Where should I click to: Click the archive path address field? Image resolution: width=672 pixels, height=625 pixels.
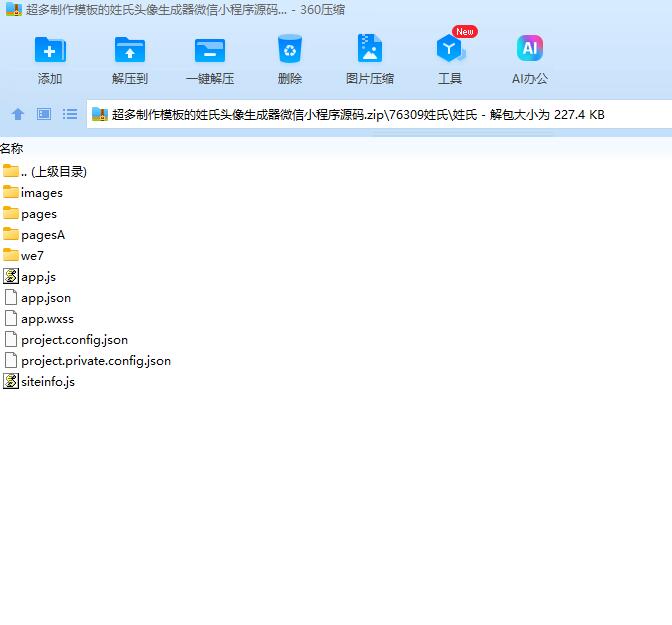coord(379,114)
